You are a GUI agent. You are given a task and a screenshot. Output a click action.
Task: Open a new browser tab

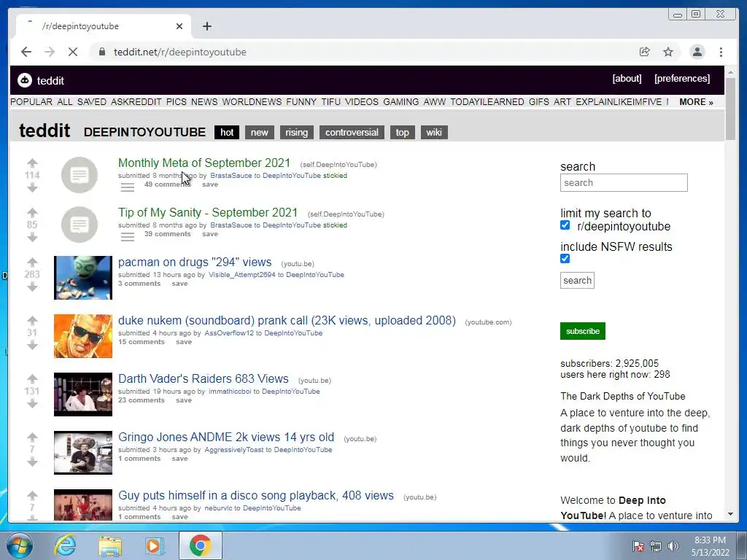[206, 26]
